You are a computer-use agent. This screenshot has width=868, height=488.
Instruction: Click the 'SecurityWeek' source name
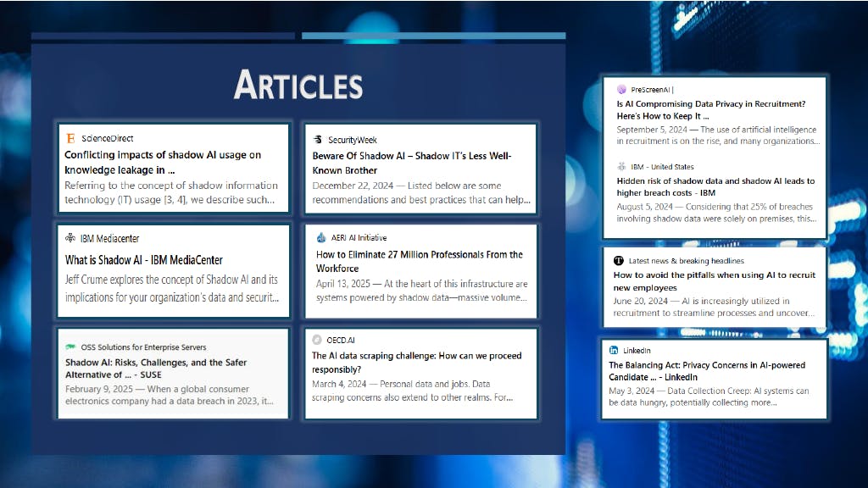[x=352, y=140]
